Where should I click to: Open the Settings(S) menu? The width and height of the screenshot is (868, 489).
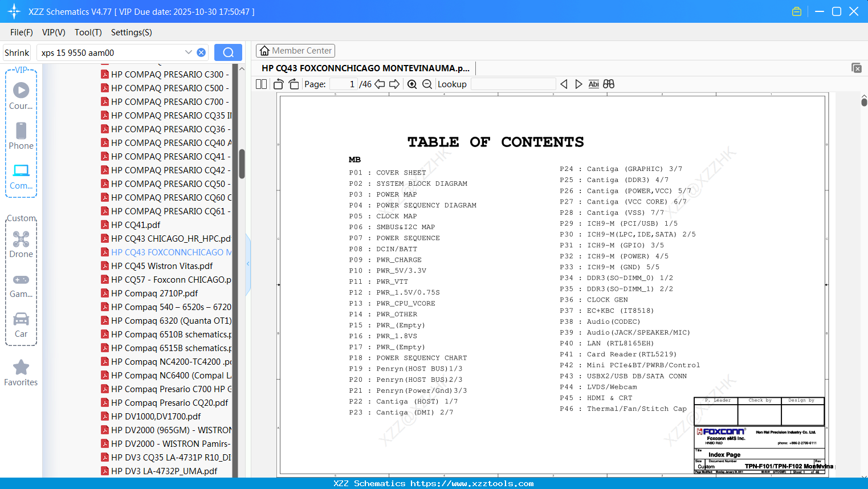coord(132,32)
